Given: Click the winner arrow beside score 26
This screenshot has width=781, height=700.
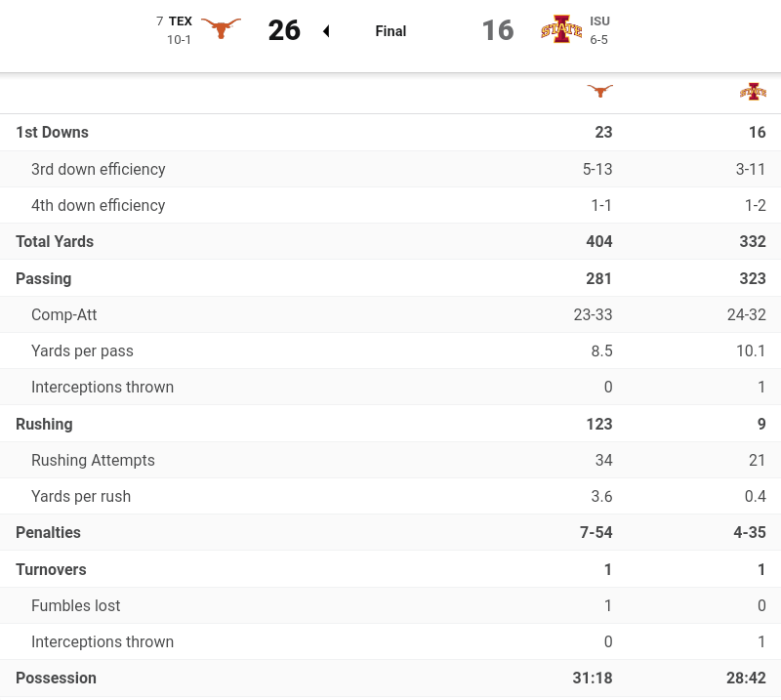Looking at the screenshot, I should (326, 31).
